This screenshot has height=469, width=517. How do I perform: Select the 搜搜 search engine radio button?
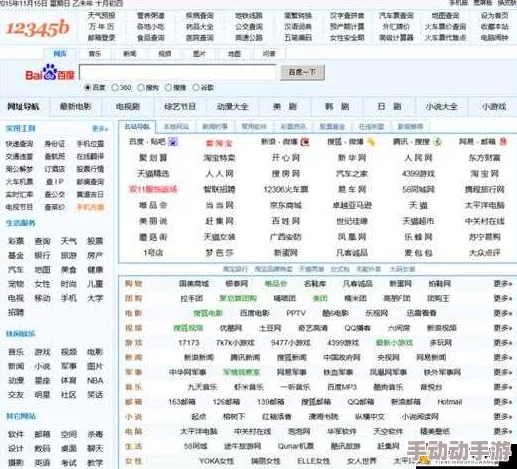point(168,87)
